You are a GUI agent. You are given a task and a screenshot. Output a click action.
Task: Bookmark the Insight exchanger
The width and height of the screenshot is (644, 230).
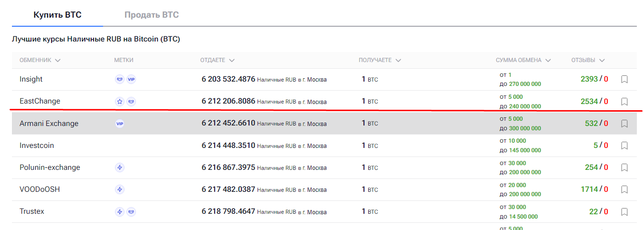[624, 79]
